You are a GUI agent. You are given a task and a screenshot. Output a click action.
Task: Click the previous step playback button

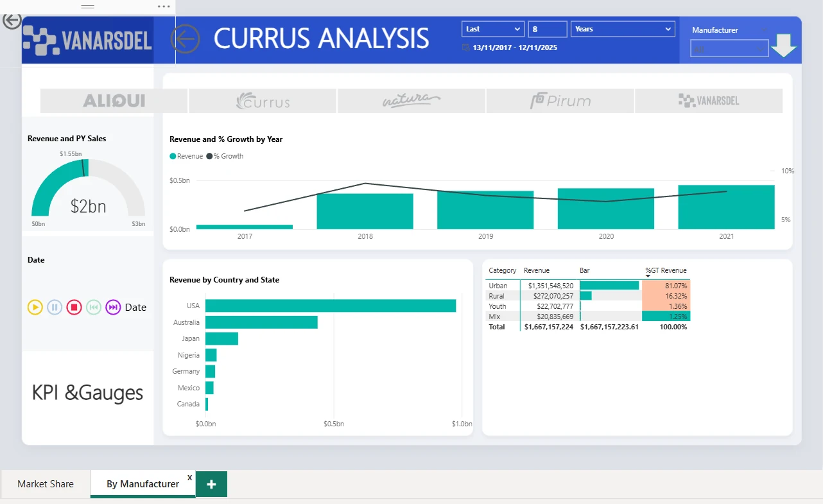click(94, 308)
